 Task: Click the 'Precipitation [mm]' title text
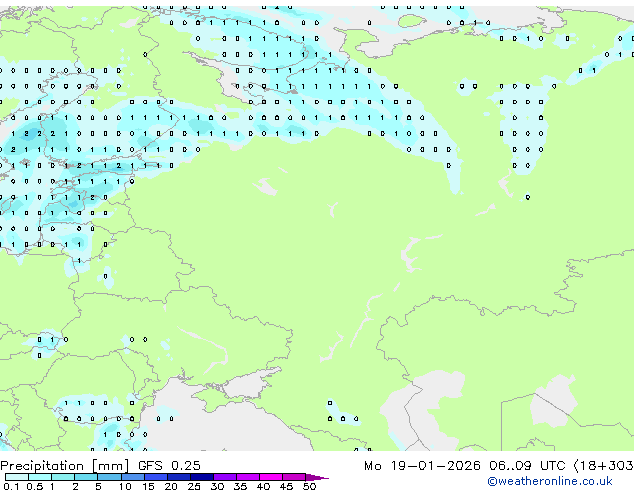[65, 466]
